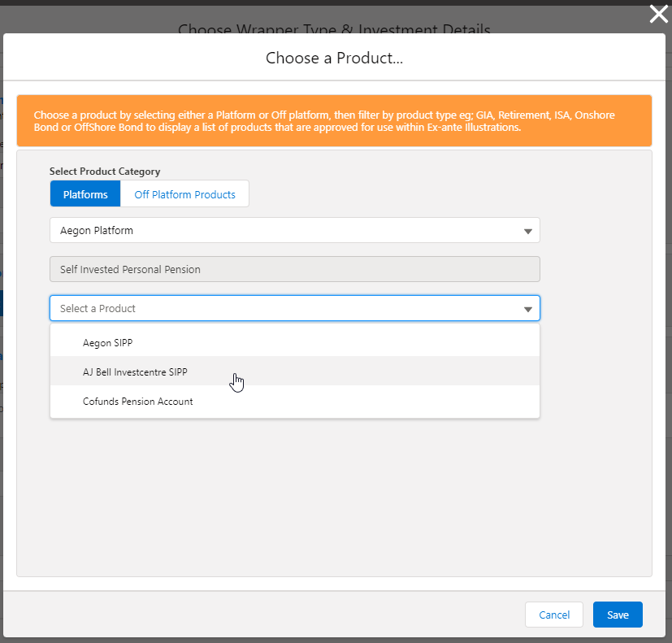Close the Choose a Product dialog
The width and height of the screenshot is (672, 643).
pos(659,14)
